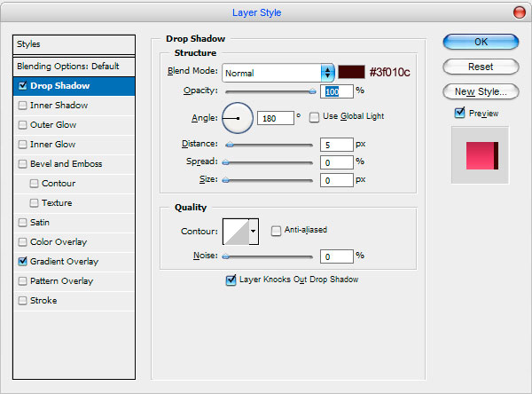Image resolution: width=532 pixels, height=394 pixels.
Task: Click the Angle value field
Action: (276, 118)
